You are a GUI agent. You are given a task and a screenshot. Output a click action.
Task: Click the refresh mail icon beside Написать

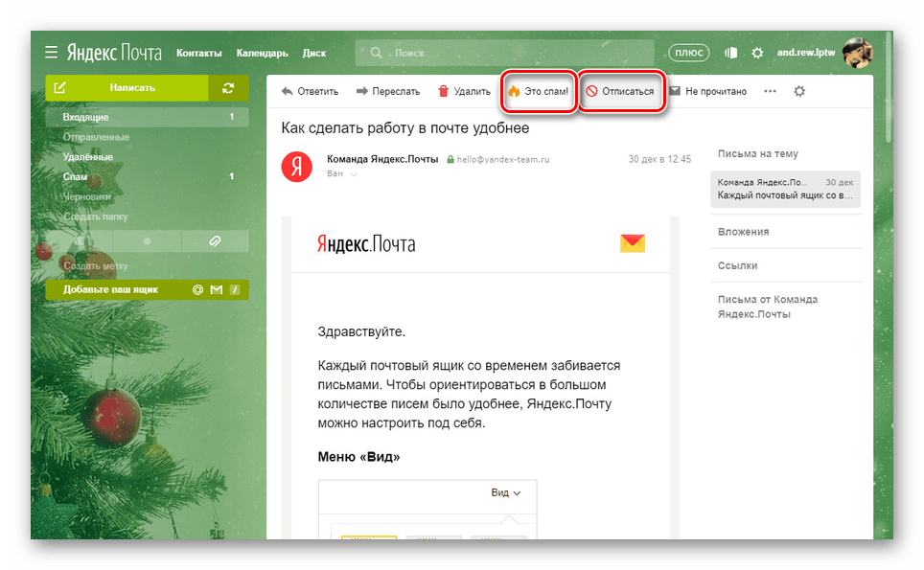pos(228,88)
